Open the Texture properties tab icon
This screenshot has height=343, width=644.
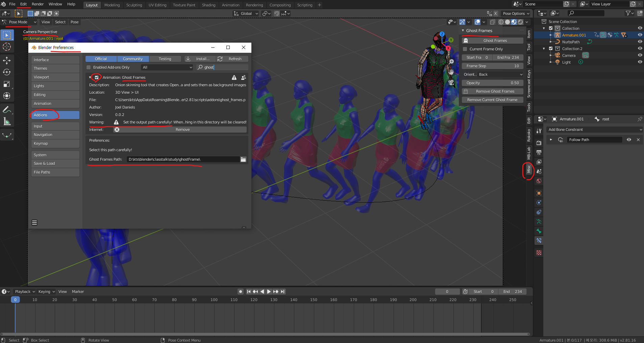(539, 253)
